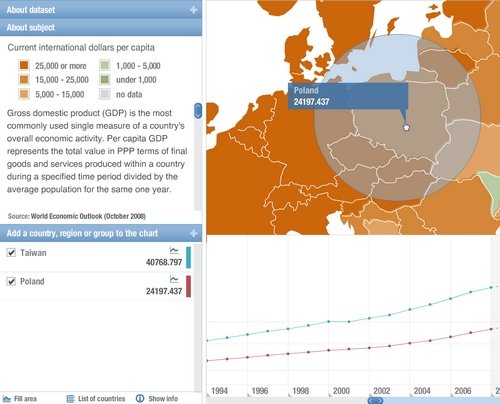Click Poland's line chart icon
Screen dimensions: 500x404
point(174,279)
